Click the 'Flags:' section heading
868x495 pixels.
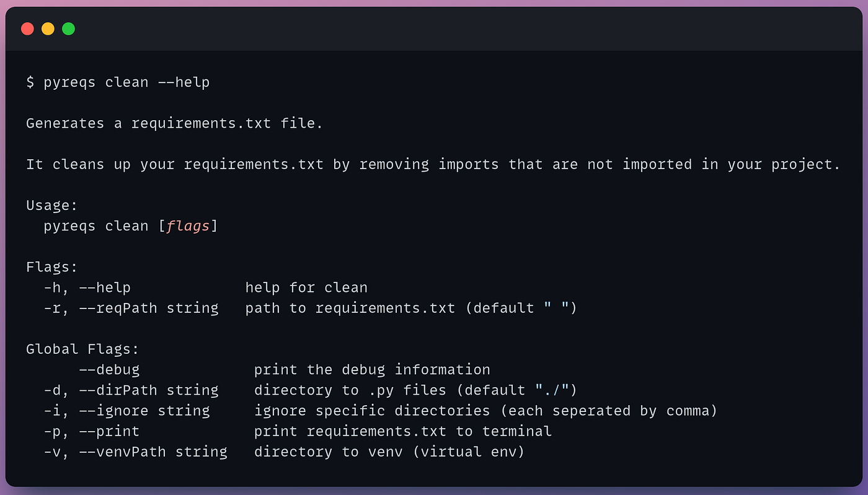(x=51, y=267)
